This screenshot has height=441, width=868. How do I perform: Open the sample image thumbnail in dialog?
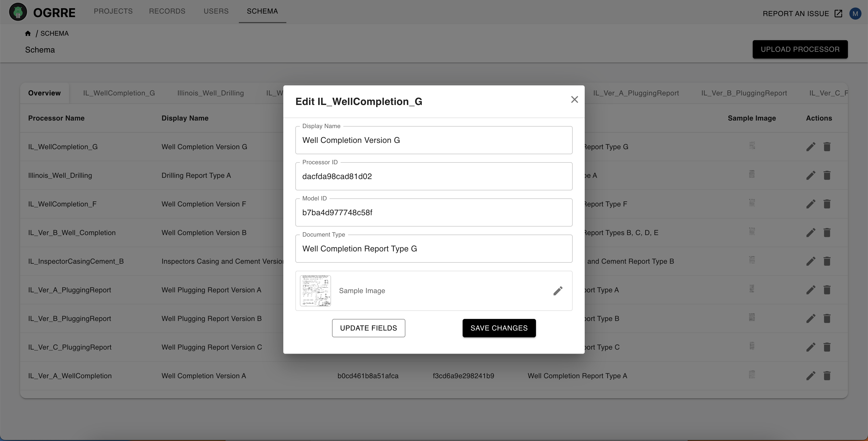(315, 291)
